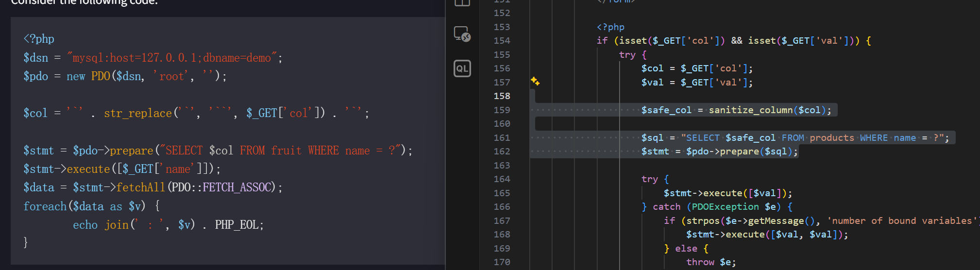
Task: Click the mysql DSN string in left snippet
Action: click(x=171, y=58)
